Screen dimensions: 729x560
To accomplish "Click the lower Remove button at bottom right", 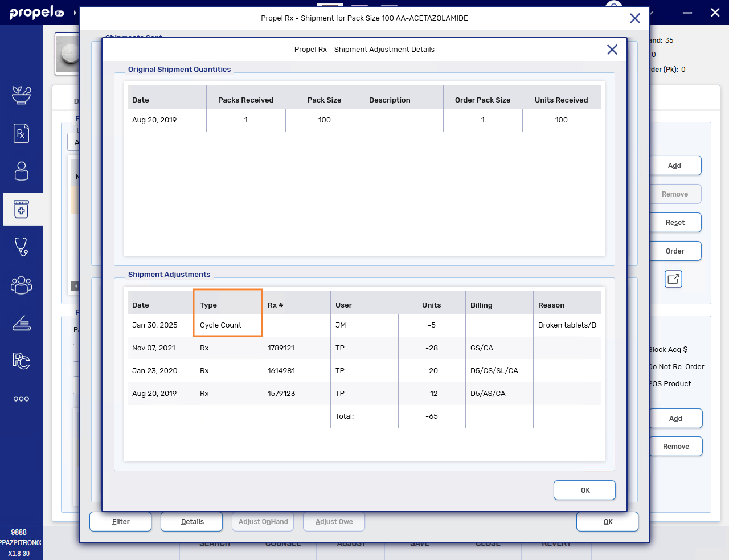I will [676, 446].
